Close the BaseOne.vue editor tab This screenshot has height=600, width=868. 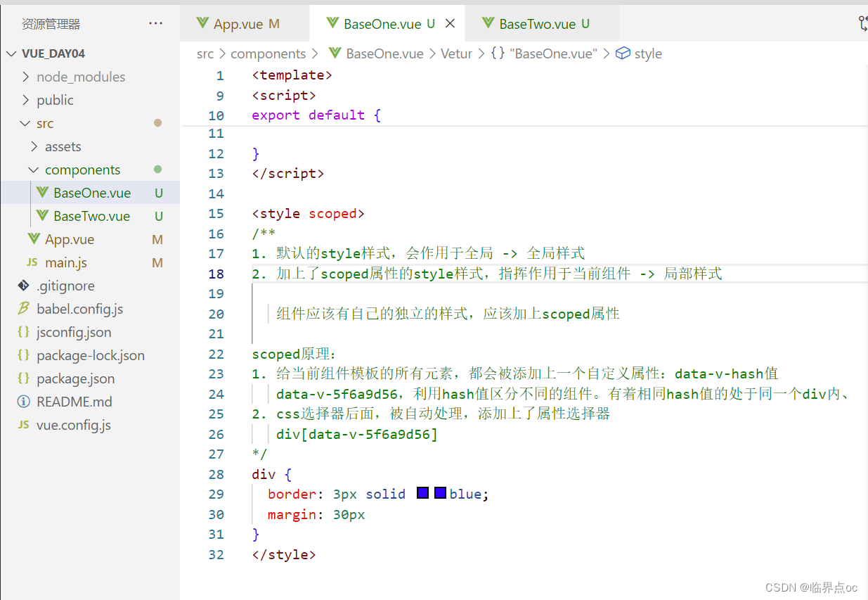coord(451,23)
